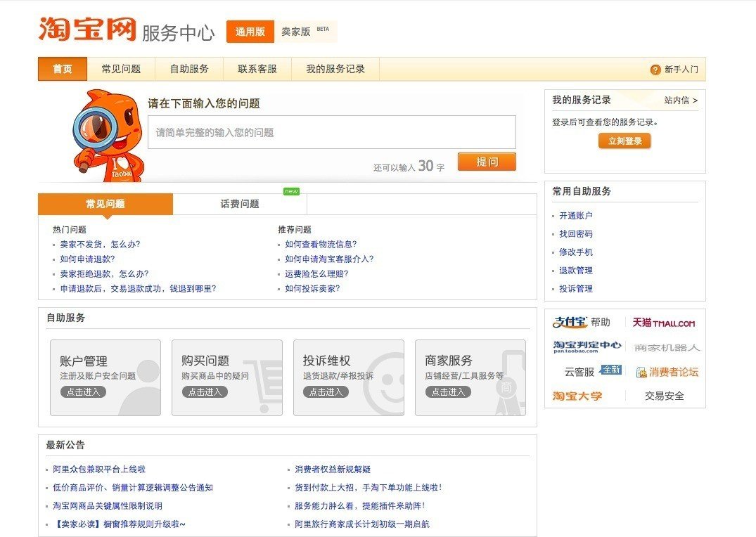Open question 如何查看物流信息?
The height and width of the screenshot is (537, 756).
point(321,245)
